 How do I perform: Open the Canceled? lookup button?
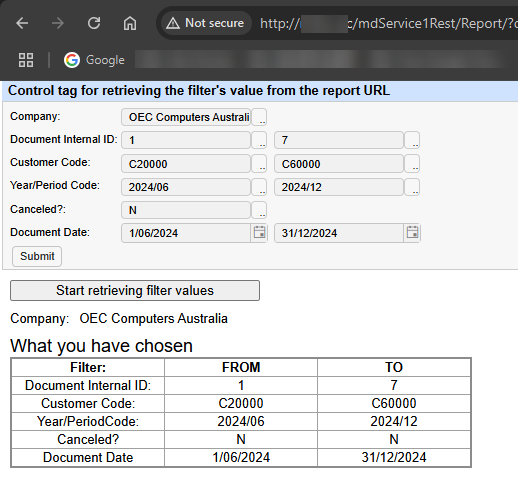[259, 210]
